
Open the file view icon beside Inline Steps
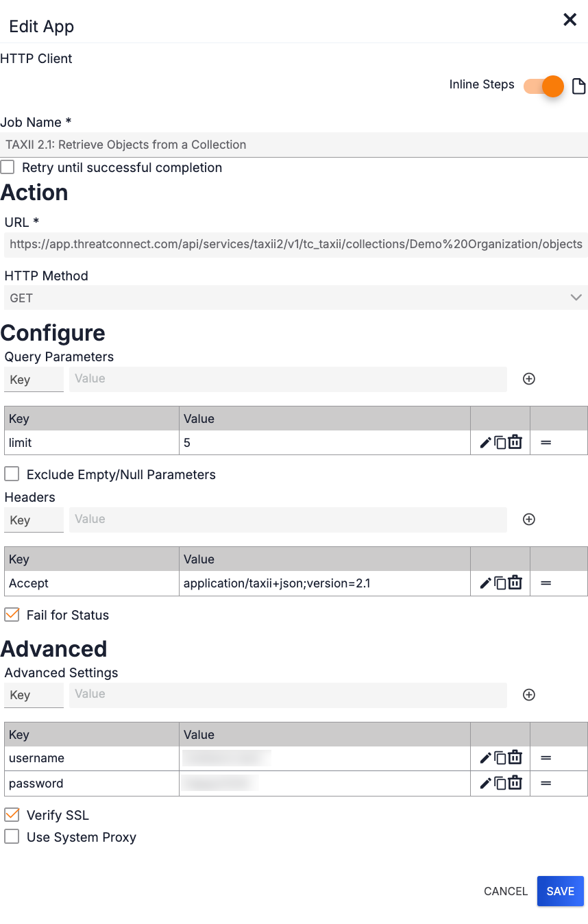(x=578, y=86)
